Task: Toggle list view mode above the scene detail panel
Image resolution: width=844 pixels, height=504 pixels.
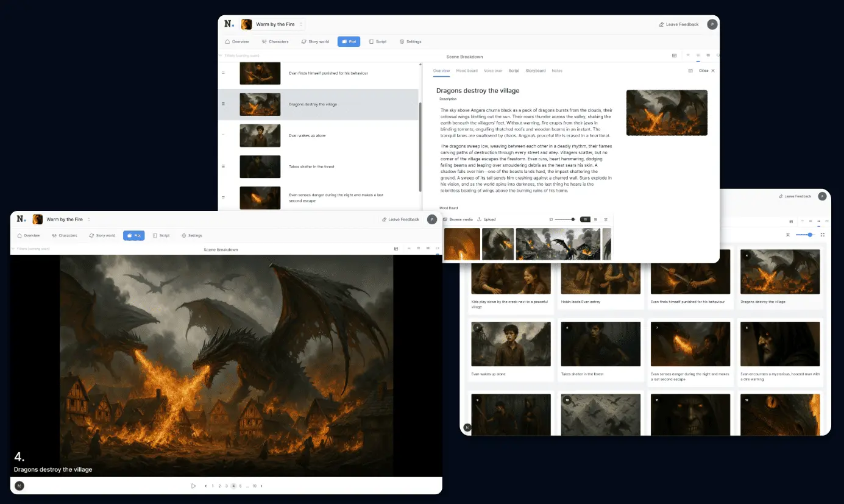Action: 698,55
